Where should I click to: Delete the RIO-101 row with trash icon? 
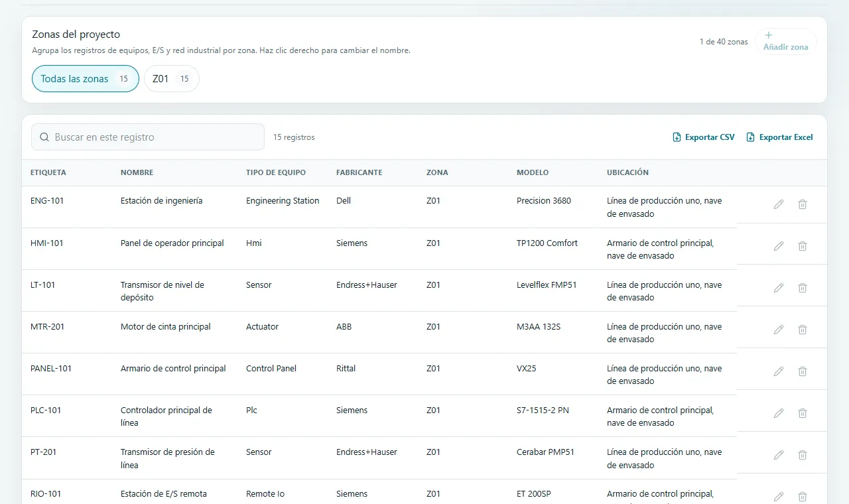(x=803, y=497)
